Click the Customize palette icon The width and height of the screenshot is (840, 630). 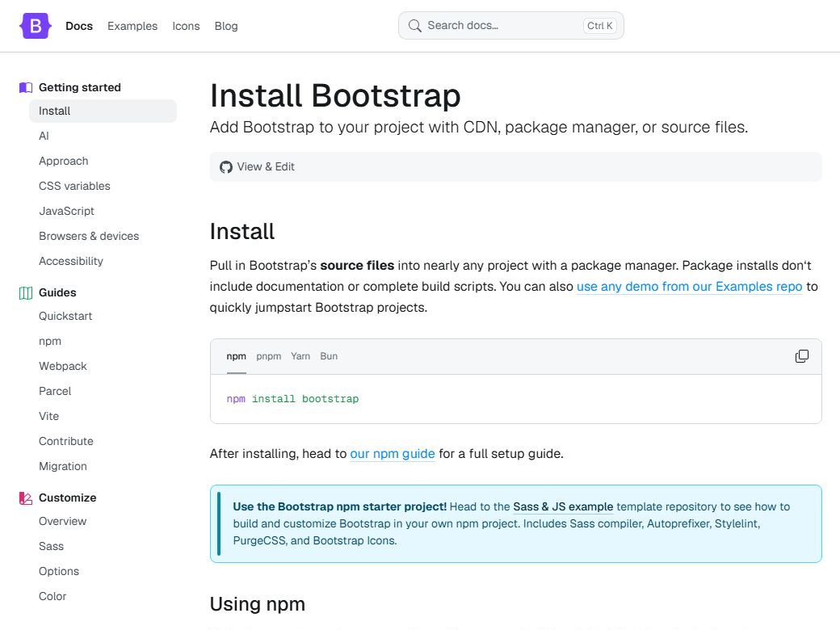[26, 498]
